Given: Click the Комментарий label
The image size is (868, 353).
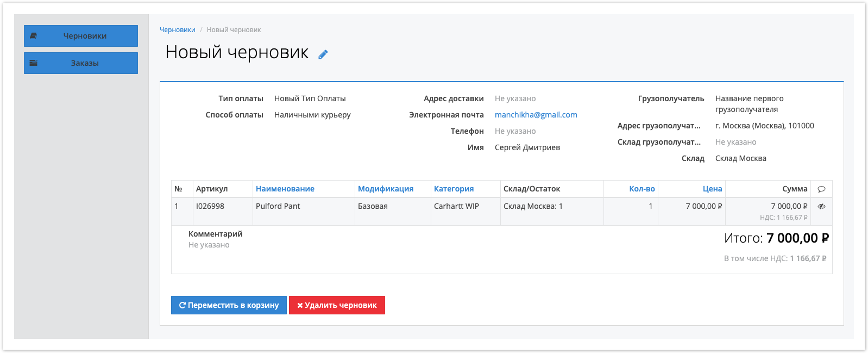Looking at the screenshot, I should (215, 234).
